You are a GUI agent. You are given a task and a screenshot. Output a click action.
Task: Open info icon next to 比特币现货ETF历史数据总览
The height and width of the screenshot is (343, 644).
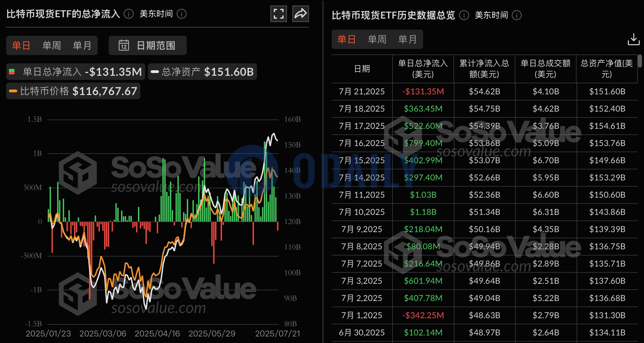coord(464,15)
